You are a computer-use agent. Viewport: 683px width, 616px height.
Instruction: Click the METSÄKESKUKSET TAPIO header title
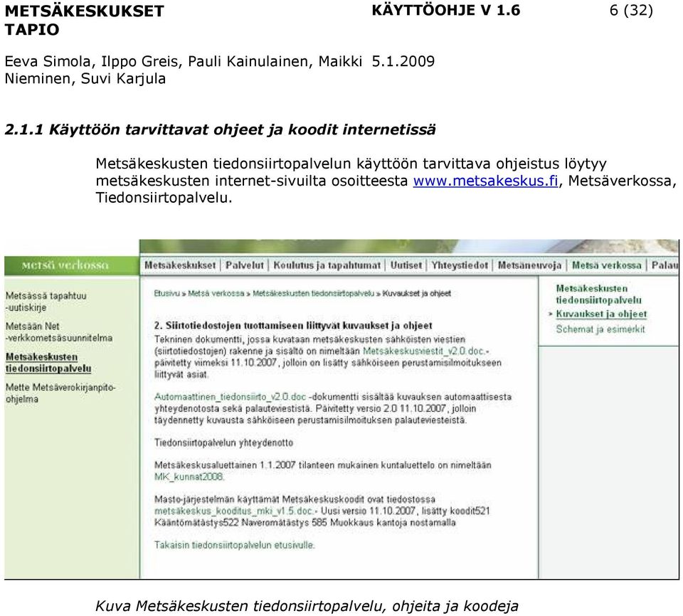(84, 20)
